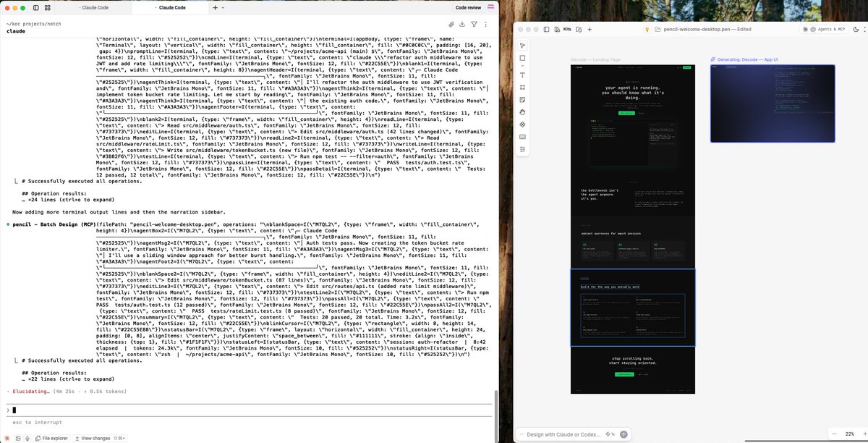Expand the new-tab options chevron
868x443 pixels.
point(223,7)
